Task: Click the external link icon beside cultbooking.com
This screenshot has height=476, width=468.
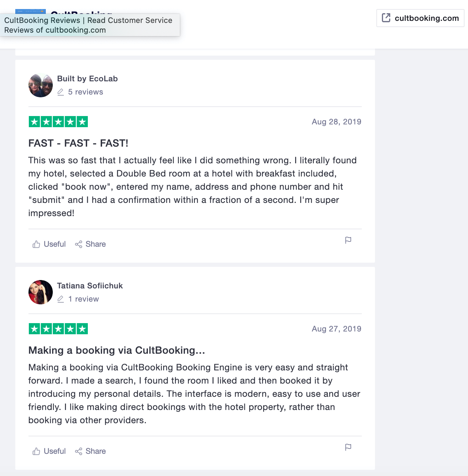Action: click(x=386, y=18)
